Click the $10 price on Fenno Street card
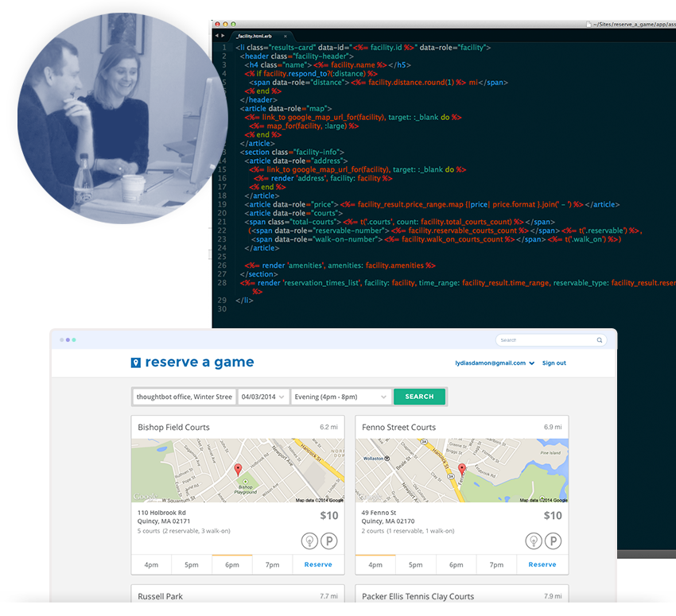The height and width of the screenshot is (616, 676). [x=553, y=516]
